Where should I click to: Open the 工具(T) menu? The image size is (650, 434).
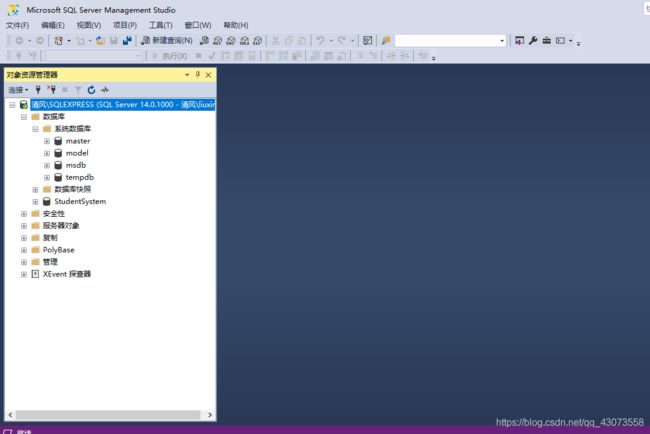[x=160, y=25]
